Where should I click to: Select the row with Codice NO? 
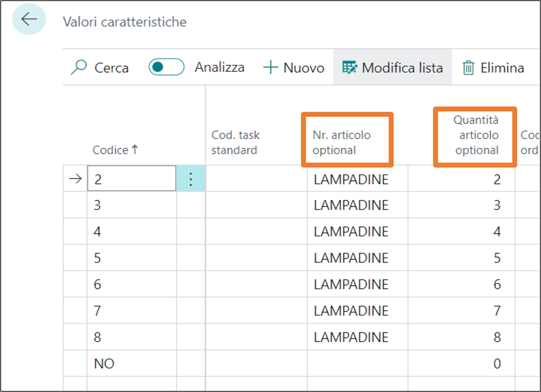point(104,364)
